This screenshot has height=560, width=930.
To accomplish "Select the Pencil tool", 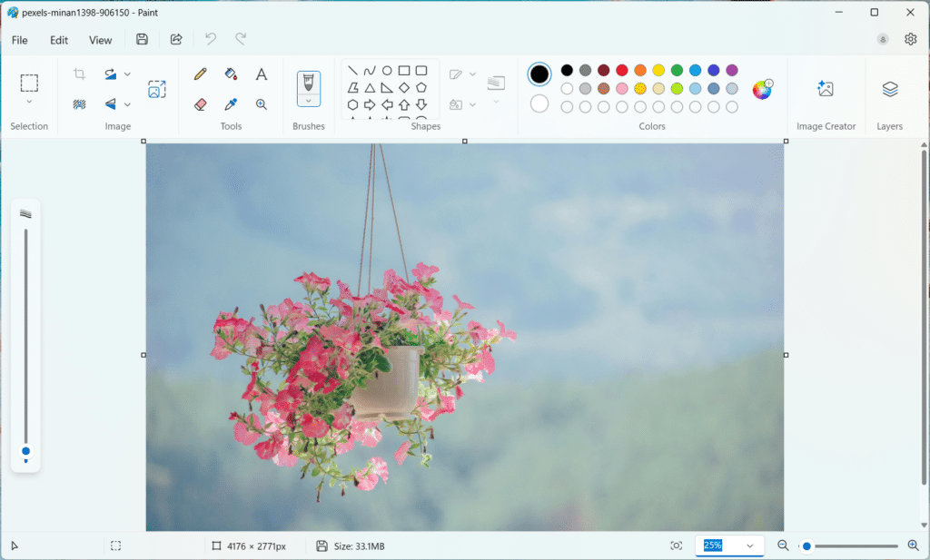I will click(x=200, y=74).
